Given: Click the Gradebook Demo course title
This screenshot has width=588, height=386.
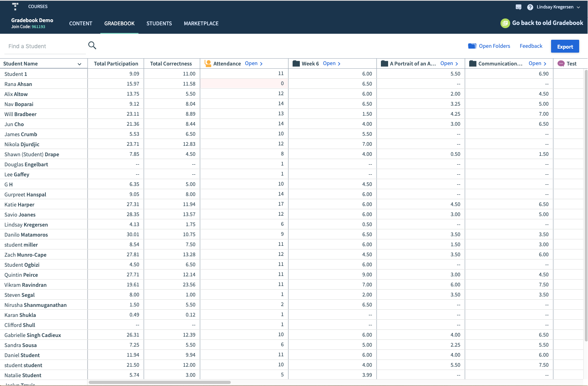Looking at the screenshot, I should (x=32, y=20).
